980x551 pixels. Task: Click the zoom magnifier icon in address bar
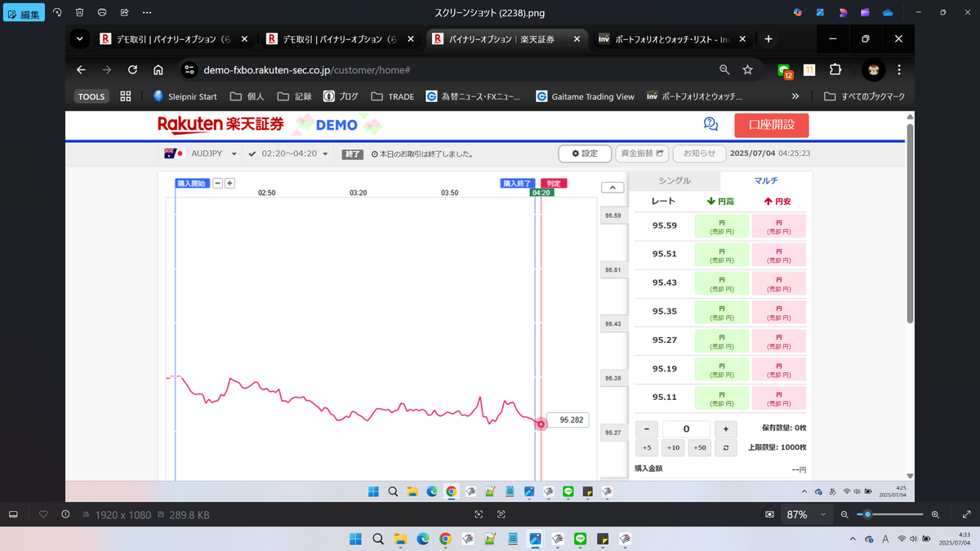[724, 70]
